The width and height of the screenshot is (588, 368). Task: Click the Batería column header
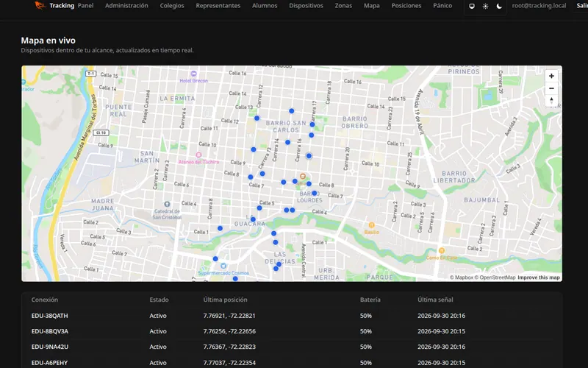[x=370, y=300]
